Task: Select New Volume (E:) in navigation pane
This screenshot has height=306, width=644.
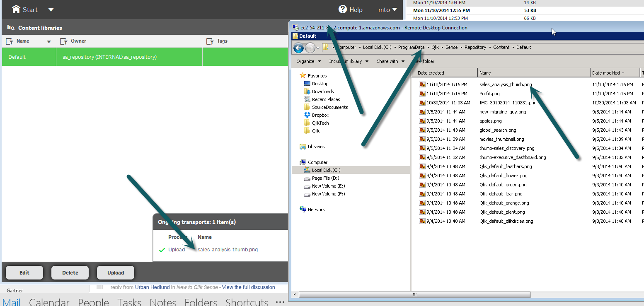Action: point(328,186)
